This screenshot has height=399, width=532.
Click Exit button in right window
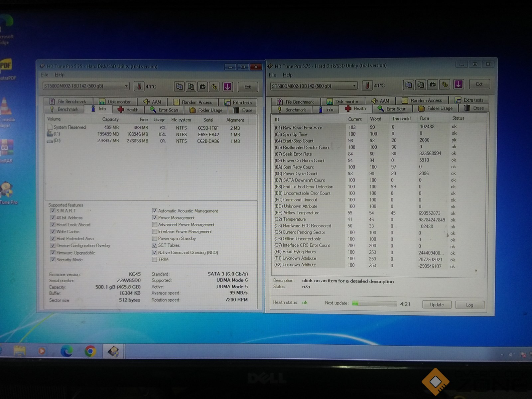coord(479,84)
